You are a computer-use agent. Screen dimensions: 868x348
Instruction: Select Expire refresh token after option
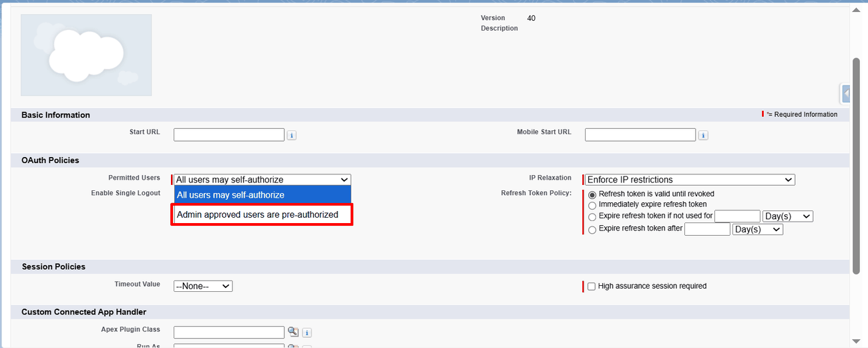click(592, 230)
